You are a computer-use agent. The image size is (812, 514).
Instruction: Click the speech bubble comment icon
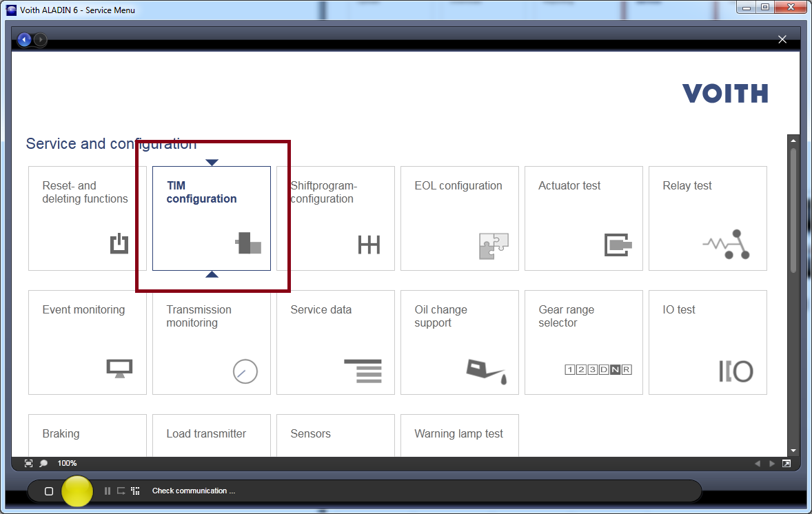[43, 463]
